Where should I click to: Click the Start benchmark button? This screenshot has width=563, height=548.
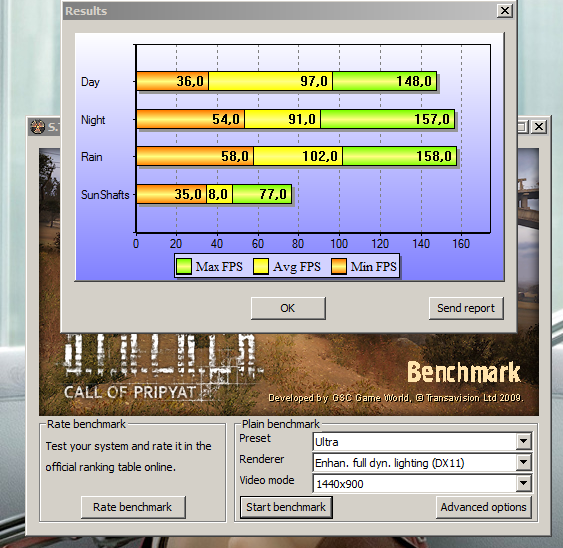[x=286, y=507]
